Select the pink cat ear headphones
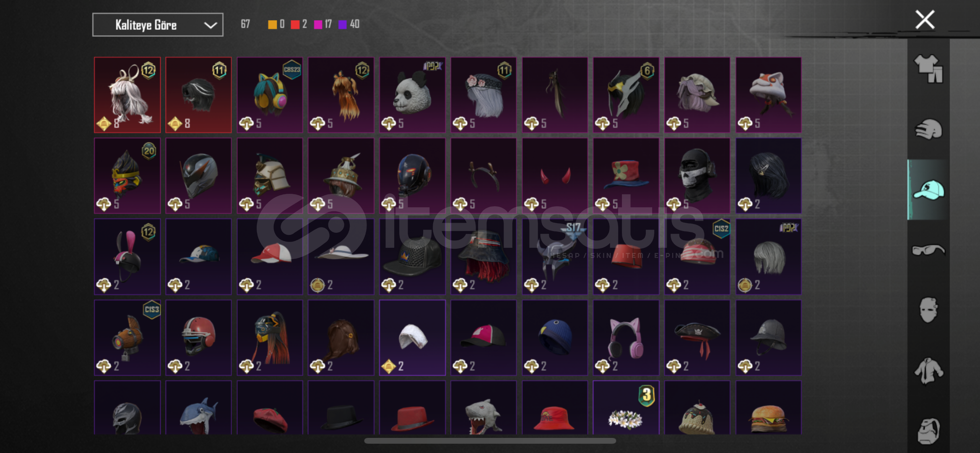This screenshot has width=980, height=453. pyautogui.click(x=626, y=338)
